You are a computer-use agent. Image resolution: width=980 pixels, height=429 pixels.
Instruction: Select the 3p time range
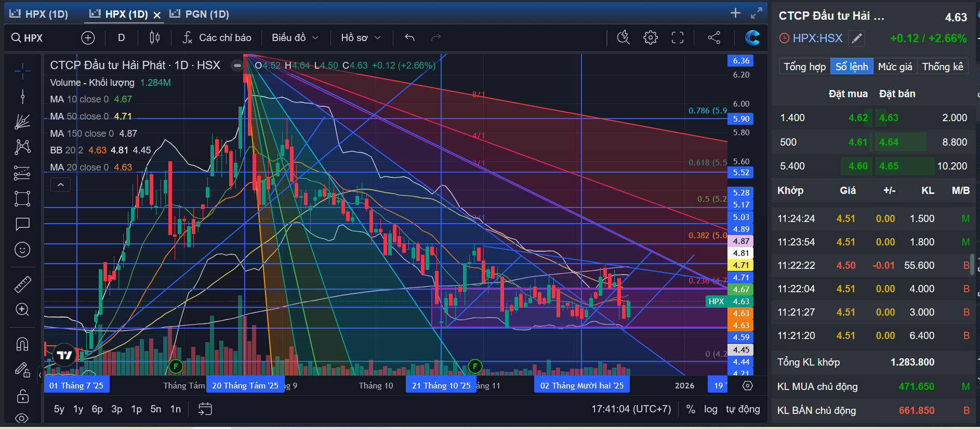click(x=117, y=409)
